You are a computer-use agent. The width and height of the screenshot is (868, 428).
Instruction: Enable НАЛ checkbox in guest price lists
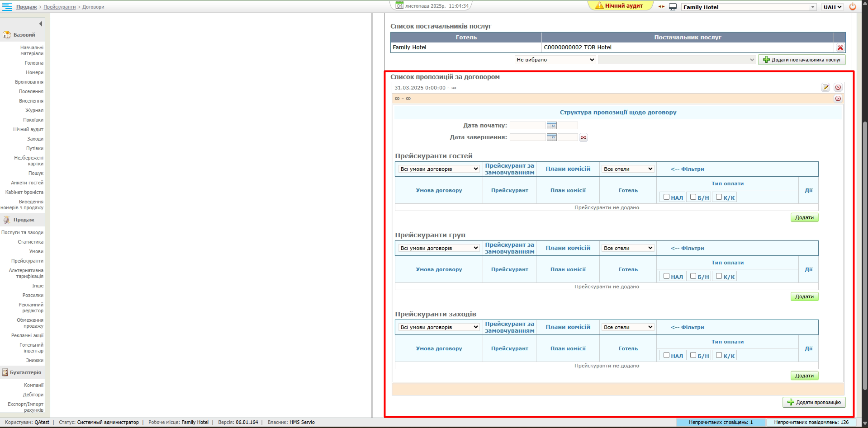coord(666,197)
